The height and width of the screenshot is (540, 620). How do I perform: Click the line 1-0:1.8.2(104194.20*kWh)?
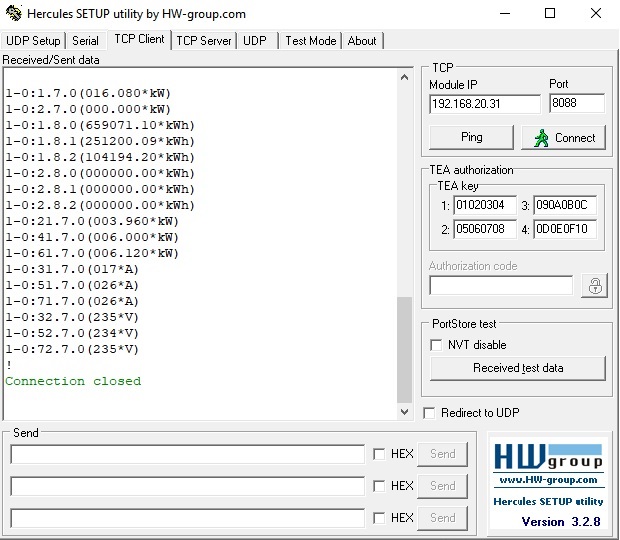[100, 157]
